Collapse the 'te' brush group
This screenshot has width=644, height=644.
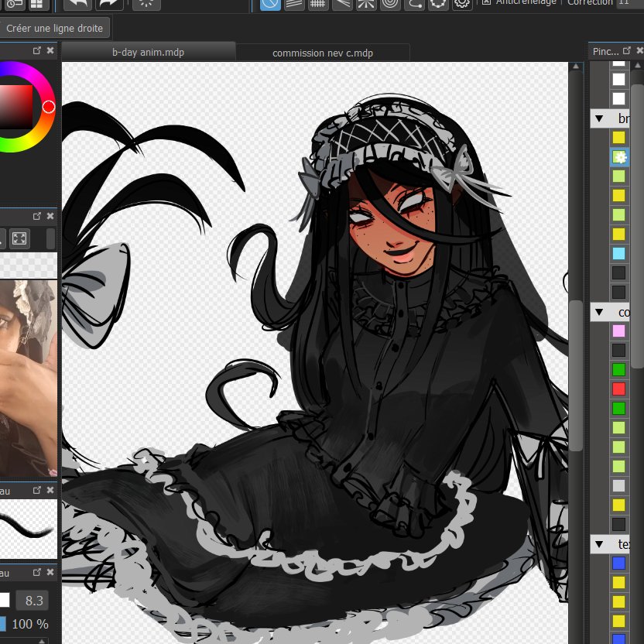click(599, 545)
